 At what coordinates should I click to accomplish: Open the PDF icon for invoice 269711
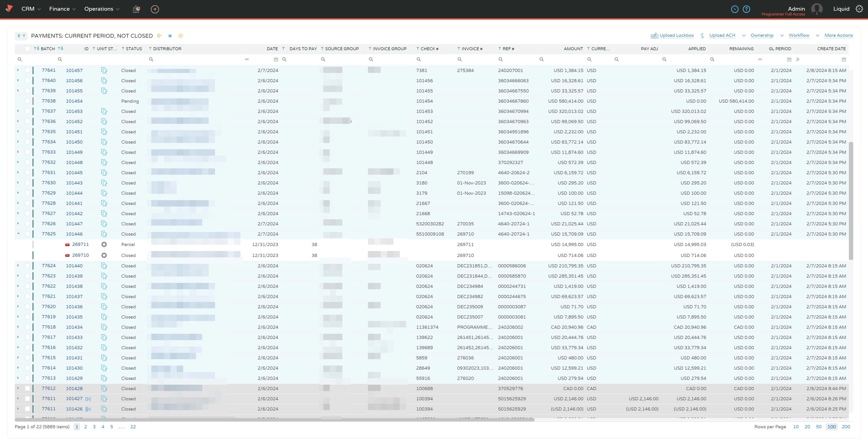[67, 245]
